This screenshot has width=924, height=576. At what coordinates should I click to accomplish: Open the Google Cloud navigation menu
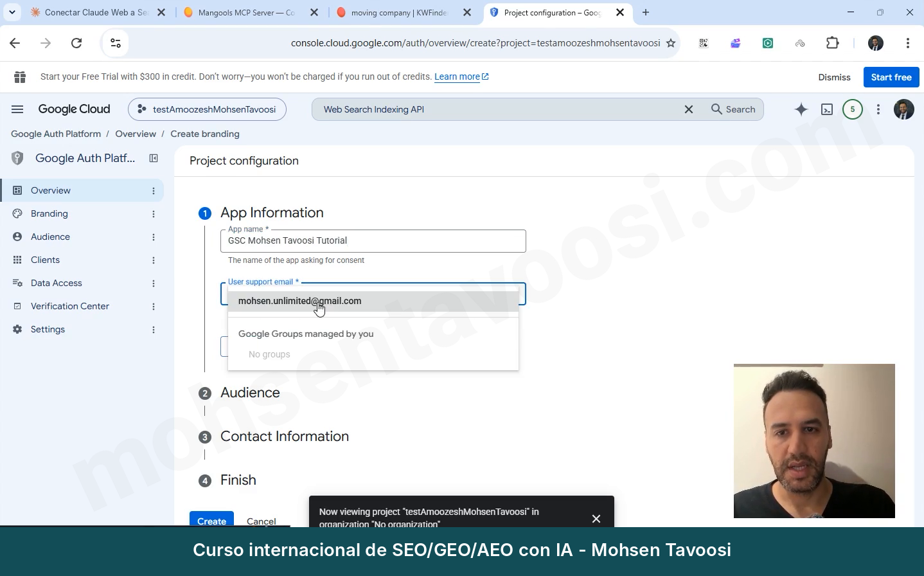click(x=17, y=109)
